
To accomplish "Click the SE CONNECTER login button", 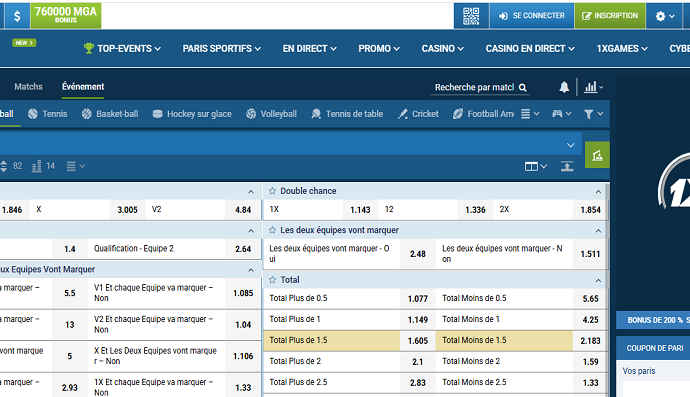I will [x=532, y=16].
